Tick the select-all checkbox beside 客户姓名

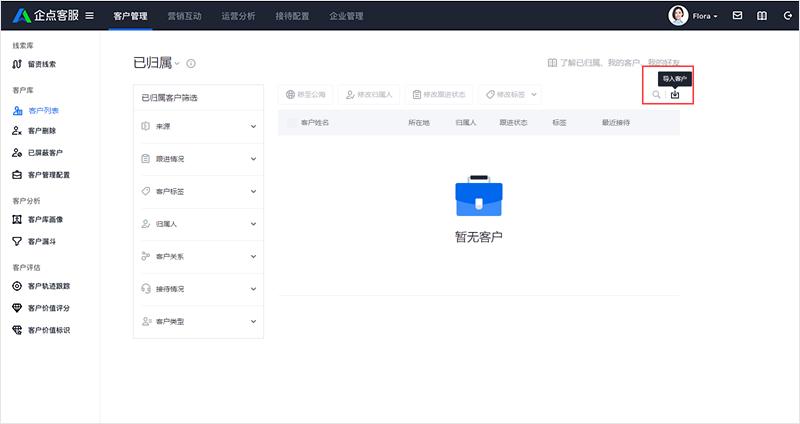[291, 123]
